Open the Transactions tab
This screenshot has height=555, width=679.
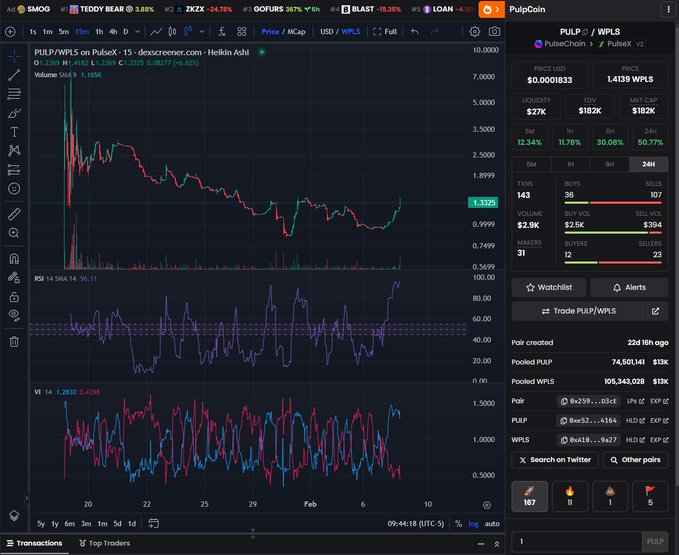[x=35, y=543]
